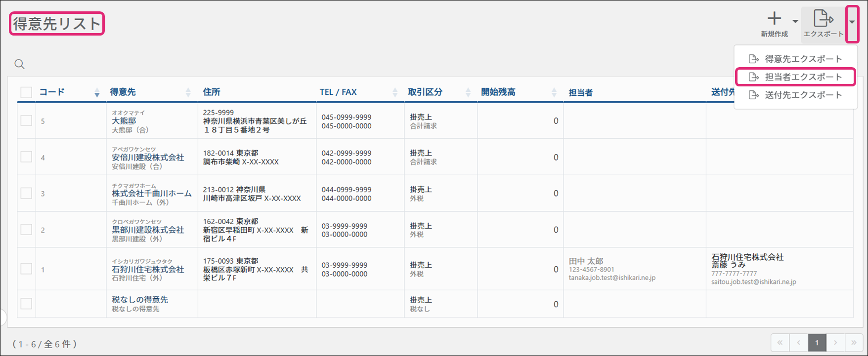Image resolution: width=868 pixels, height=356 pixels.
Task: Open the 黒部川建設株式会社 customer link
Action: click(148, 230)
